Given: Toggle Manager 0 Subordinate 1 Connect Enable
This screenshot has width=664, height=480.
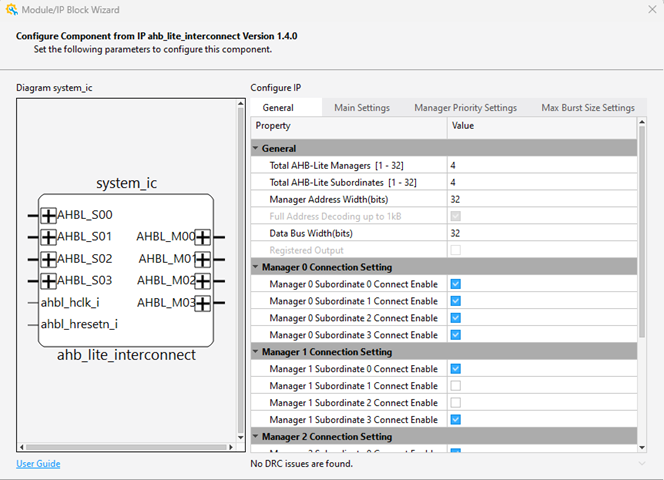Looking at the screenshot, I should [456, 301].
